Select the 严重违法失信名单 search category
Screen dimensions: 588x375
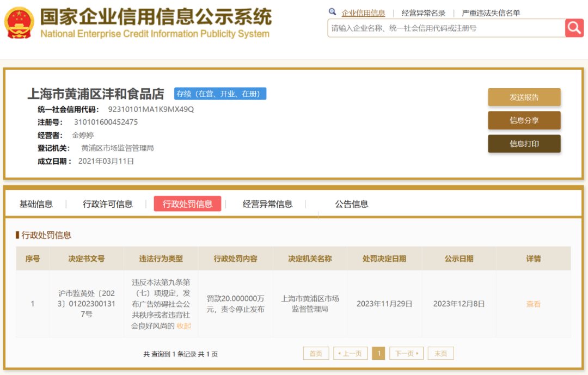[x=491, y=13]
